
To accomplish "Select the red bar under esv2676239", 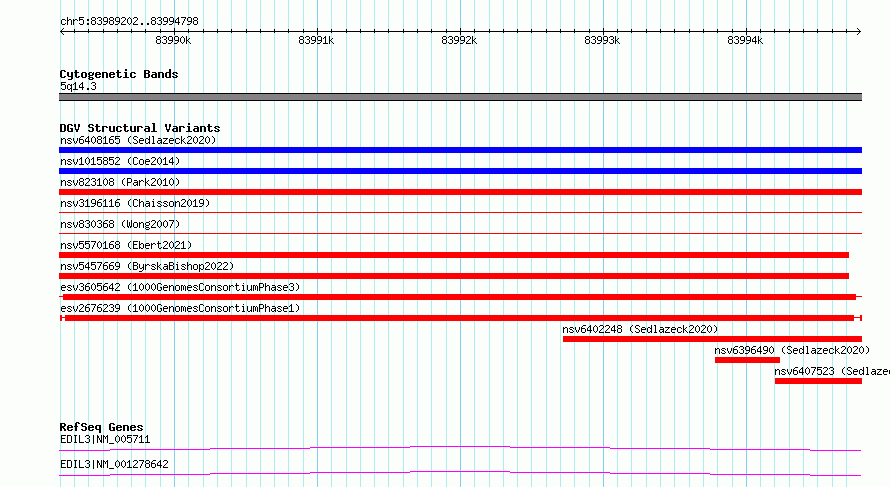I will 459,318.
